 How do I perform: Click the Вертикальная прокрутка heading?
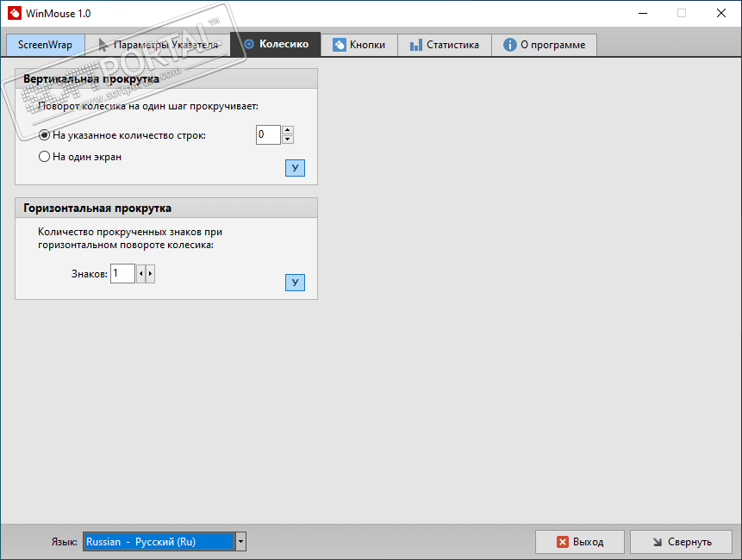(91, 79)
